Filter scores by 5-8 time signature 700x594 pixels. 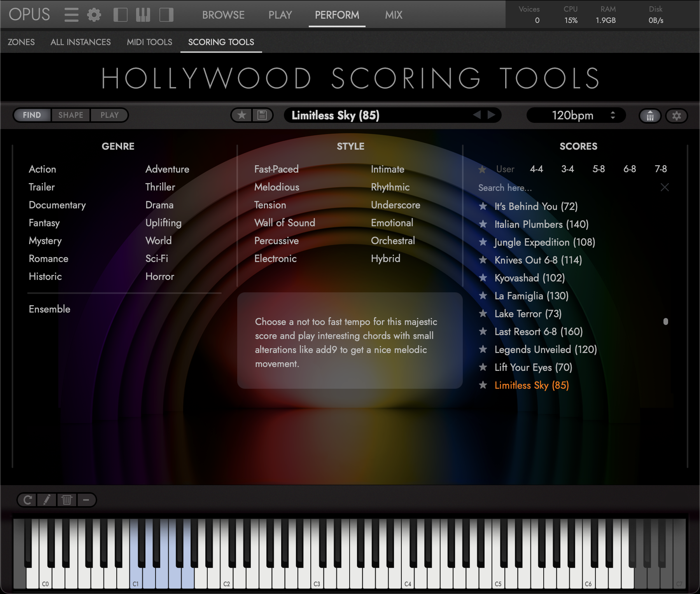coord(599,169)
